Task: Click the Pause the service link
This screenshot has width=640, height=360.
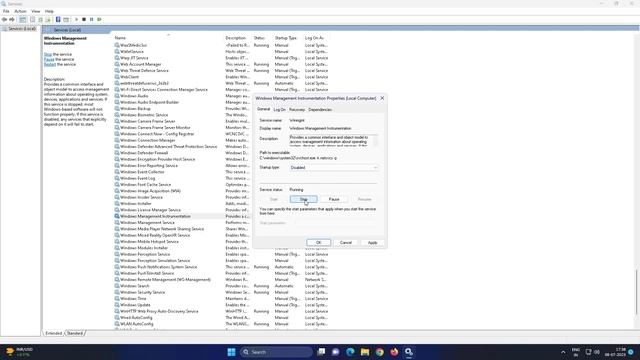Action: pyautogui.click(x=49, y=59)
